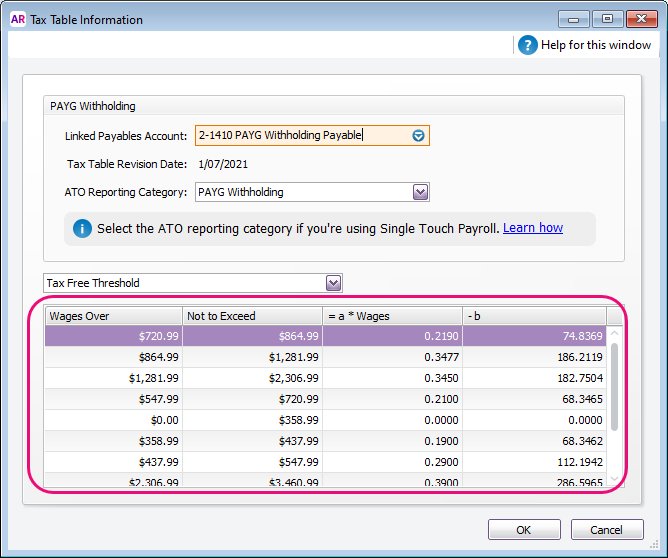Maximize the Tax Table Information window

[607, 19]
